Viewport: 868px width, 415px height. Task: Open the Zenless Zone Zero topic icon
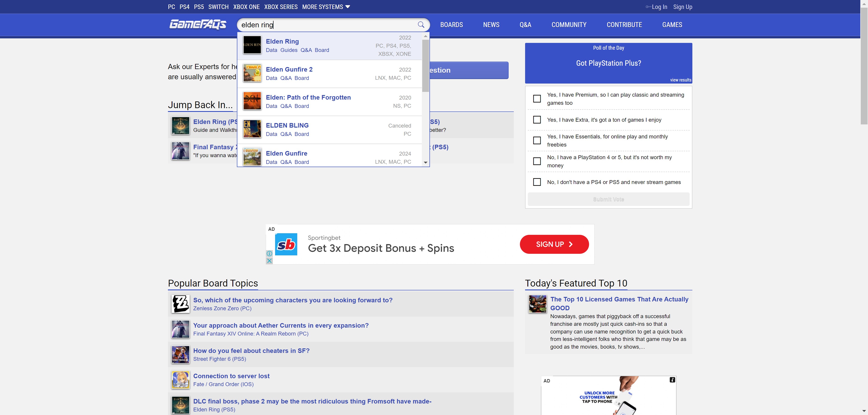click(x=180, y=304)
